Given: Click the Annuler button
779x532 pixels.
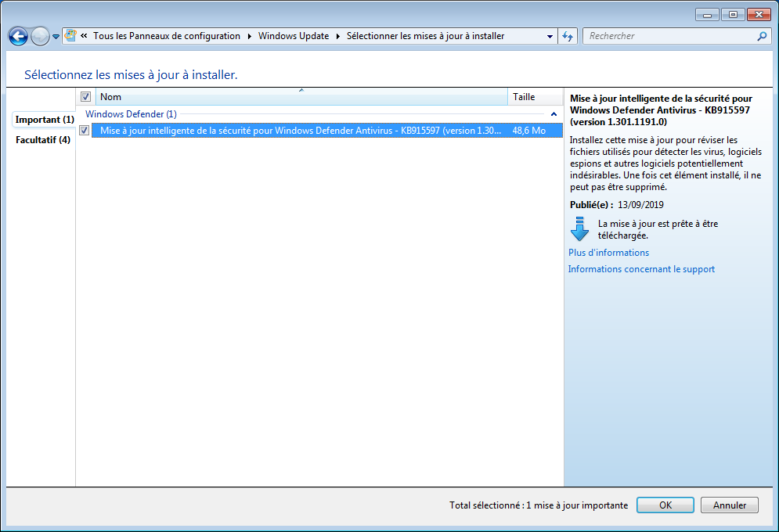Looking at the screenshot, I should click(730, 505).
